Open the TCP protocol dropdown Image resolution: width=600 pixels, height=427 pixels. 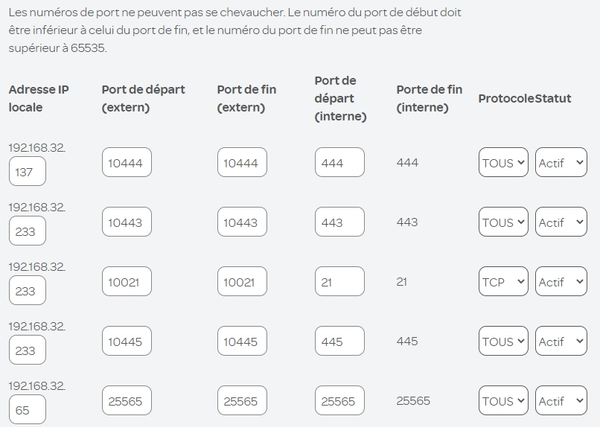click(x=503, y=282)
